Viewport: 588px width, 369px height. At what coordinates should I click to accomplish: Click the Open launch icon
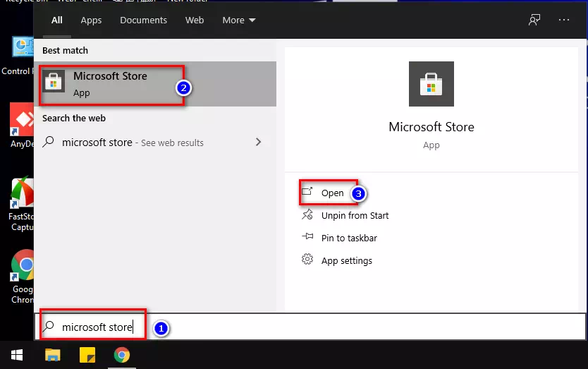pos(307,191)
